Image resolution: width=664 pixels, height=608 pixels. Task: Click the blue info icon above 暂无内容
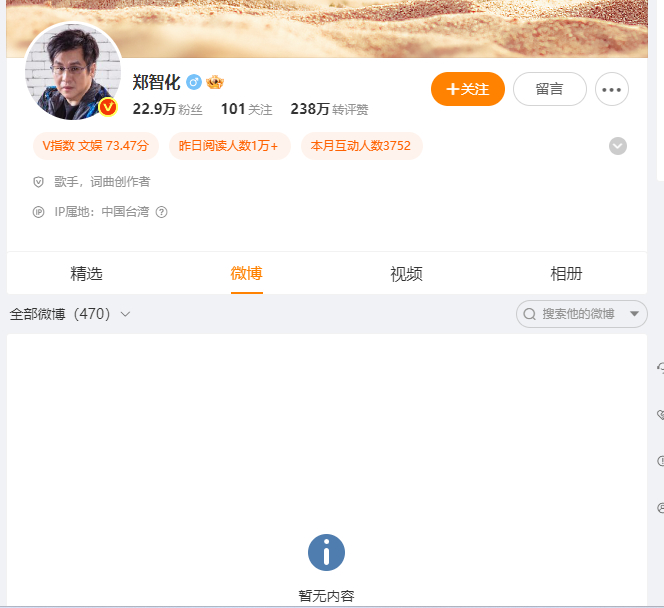(326, 553)
